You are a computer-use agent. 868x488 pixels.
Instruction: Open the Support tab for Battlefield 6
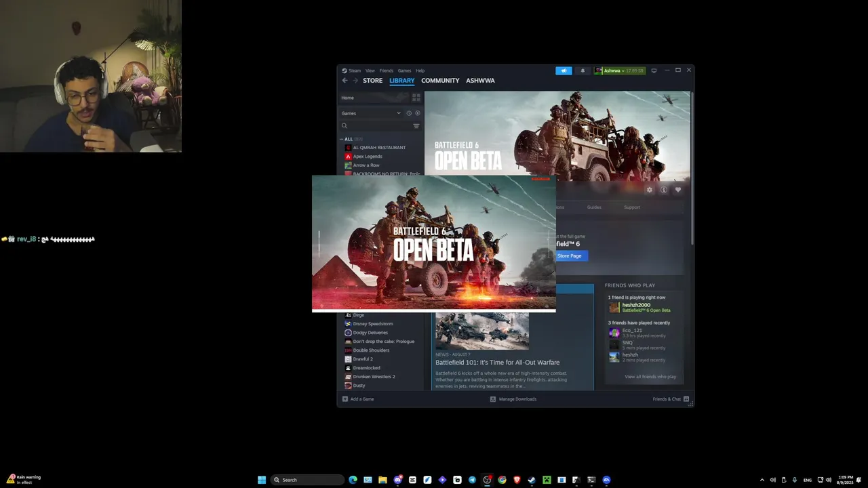(632, 207)
